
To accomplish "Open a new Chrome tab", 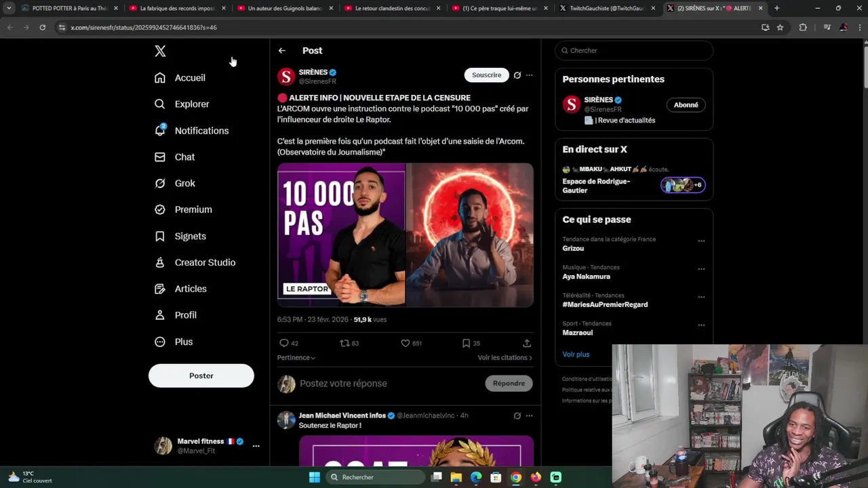I will (x=776, y=8).
